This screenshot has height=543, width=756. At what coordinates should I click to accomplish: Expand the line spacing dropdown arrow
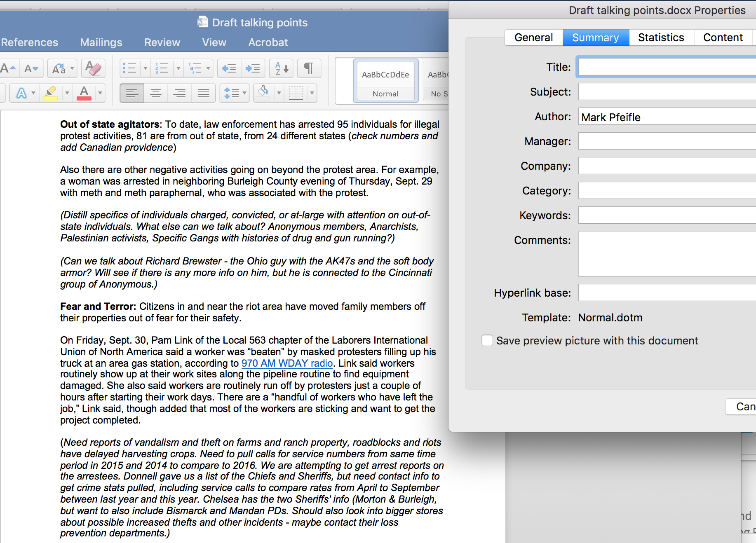(245, 93)
